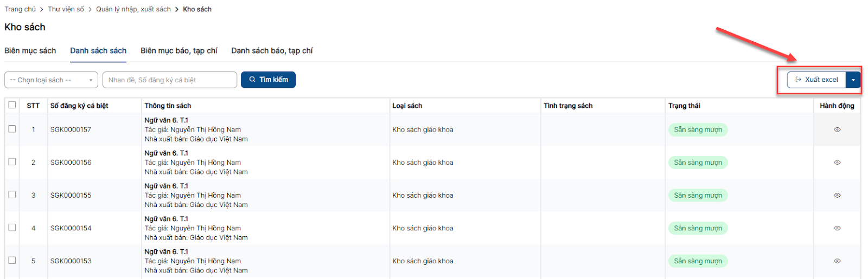Screen dimensions: 868x279
Task: View details of book SGK0000157
Action: [x=837, y=130]
